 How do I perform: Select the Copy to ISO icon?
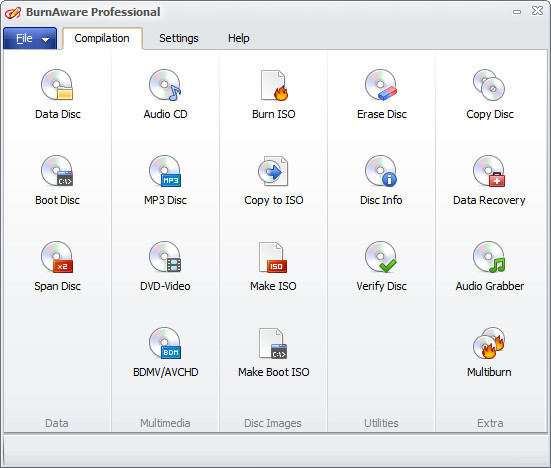coord(273,180)
